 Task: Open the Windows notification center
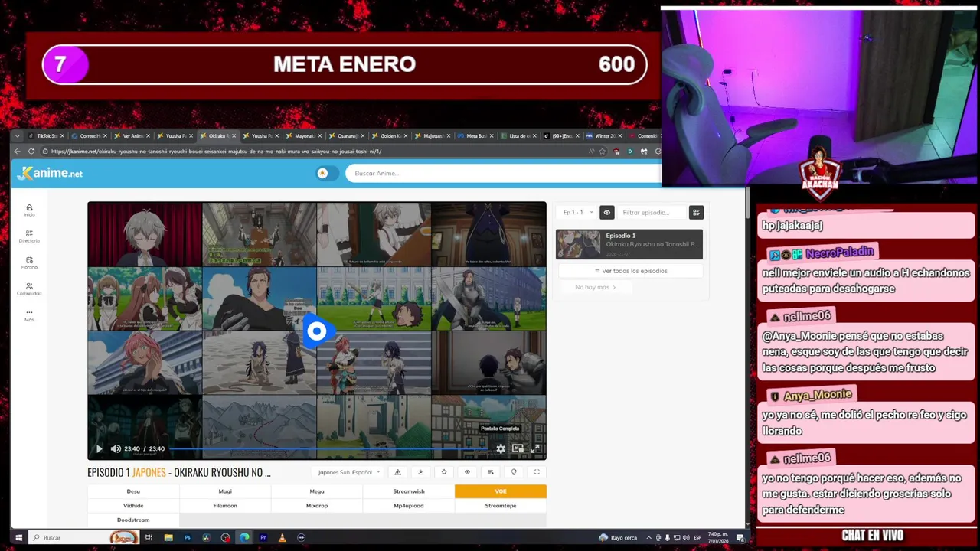coord(740,538)
